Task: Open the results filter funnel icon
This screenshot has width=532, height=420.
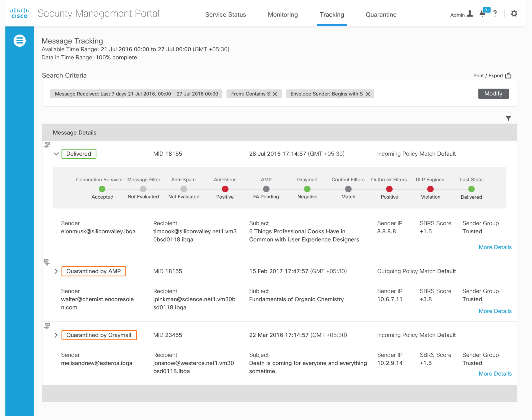Action: pos(508,118)
